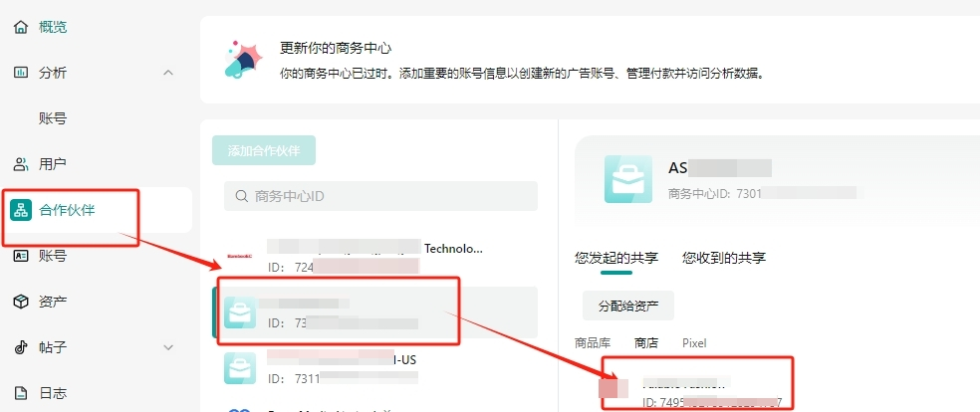
Task: Select the 您发起的共享 tab
Action: 616,258
